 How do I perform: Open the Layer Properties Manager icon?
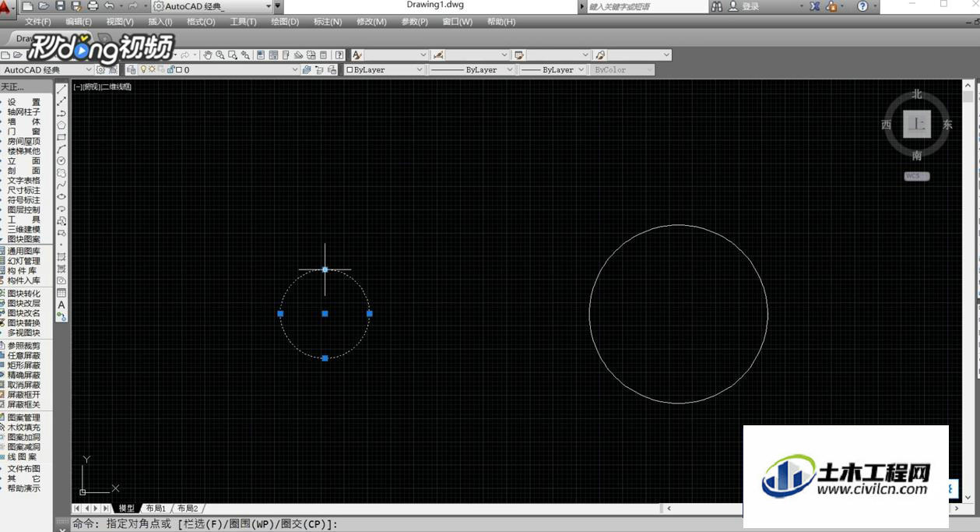click(131, 70)
